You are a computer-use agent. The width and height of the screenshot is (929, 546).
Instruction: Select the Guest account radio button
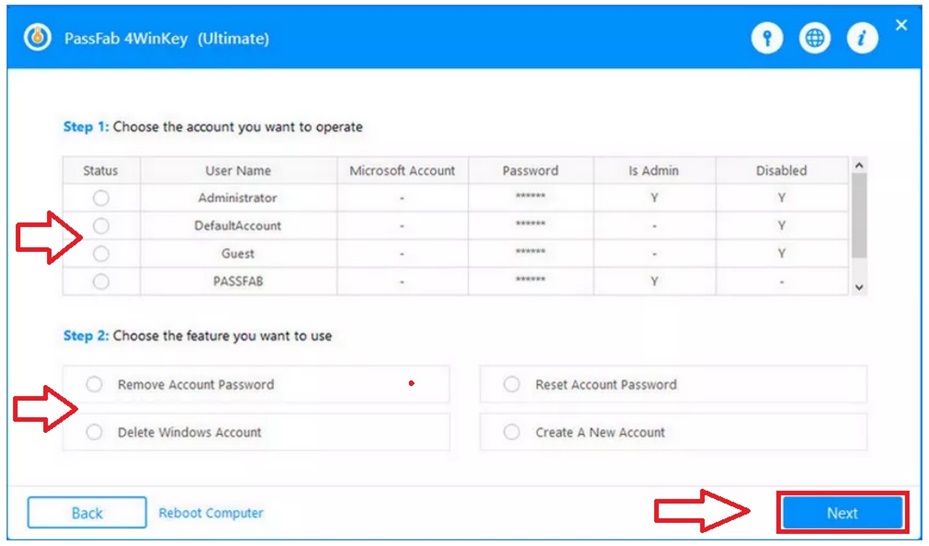[x=101, y=253]
